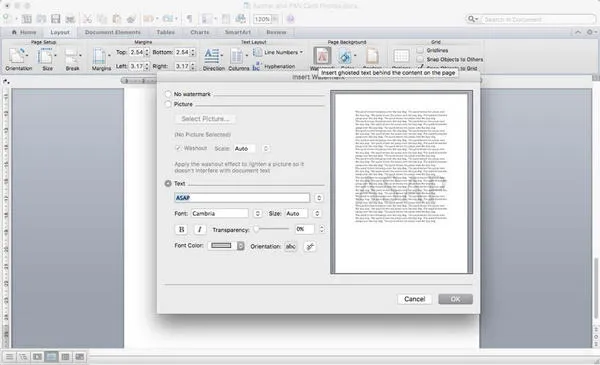Screen dimensions: 600x365
Task: Click the Line Numbers icon
Action: click(x=258, y=52)
